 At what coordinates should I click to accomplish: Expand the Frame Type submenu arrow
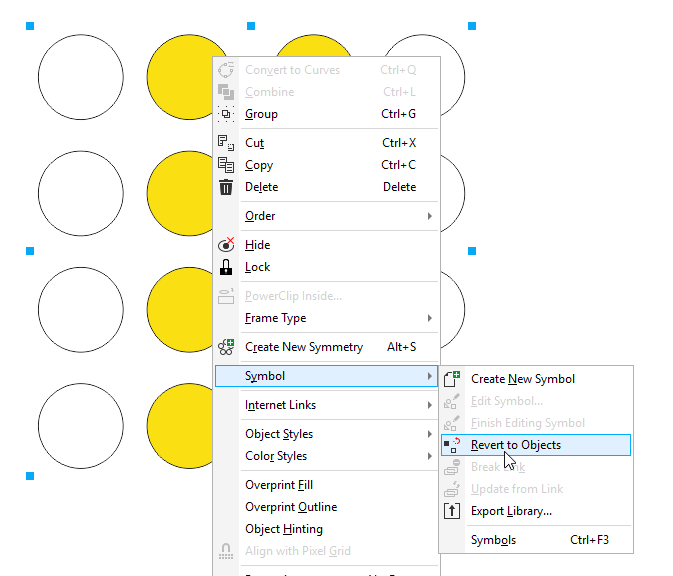point(430,318)
